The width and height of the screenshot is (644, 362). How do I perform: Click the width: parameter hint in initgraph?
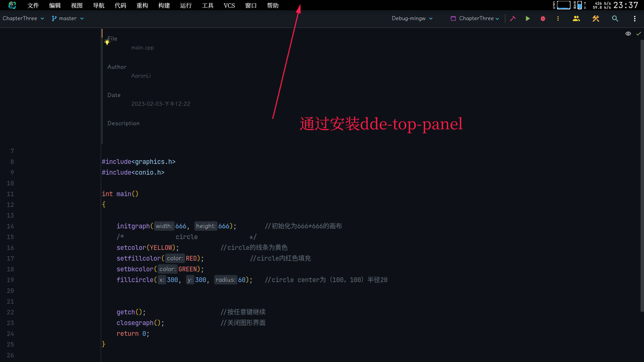click(164, 226)
